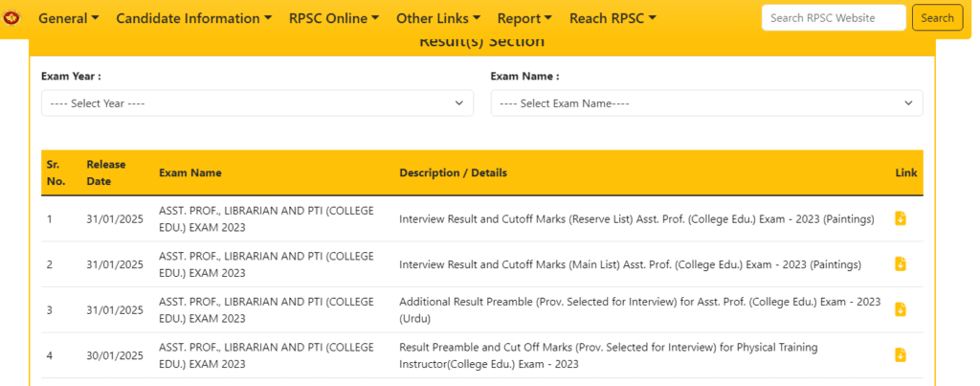This screenshot has width=980, height=386.
Task: Expand the Select Exam Name dropdown
Action: pos(707,103)
